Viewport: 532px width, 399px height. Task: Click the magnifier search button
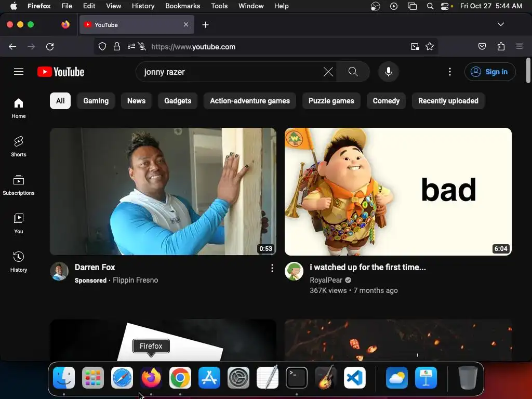click(x=353, y=72)
